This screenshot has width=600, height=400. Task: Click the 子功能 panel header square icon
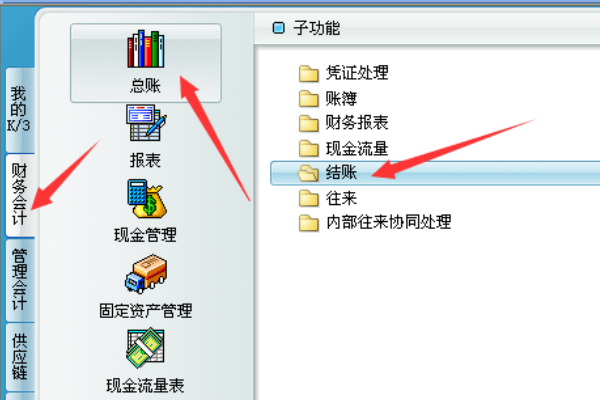279,28
